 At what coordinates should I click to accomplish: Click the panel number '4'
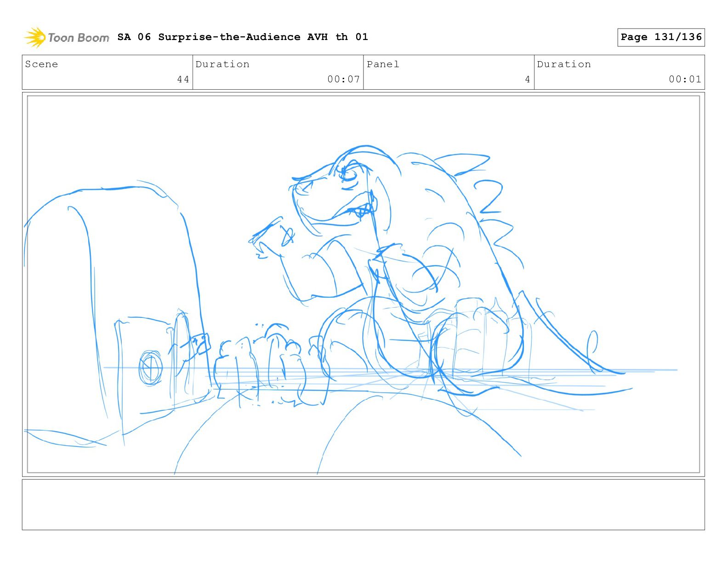point(528,80)
